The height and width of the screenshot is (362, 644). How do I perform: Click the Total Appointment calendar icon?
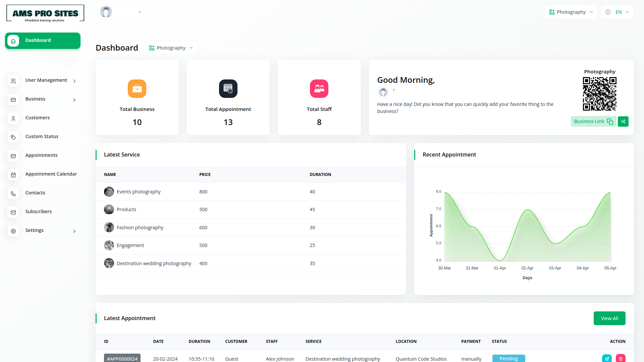[x=228, y=88]
